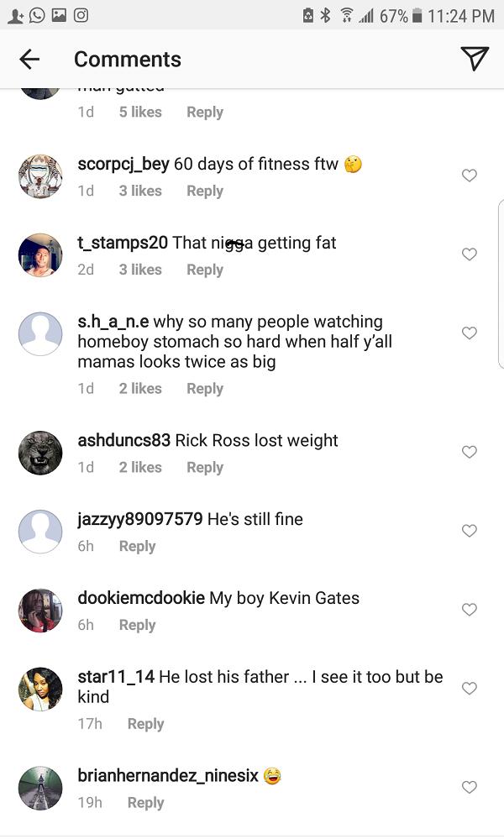
Task: Heart star11_14's comment
Action: (x=470, y=689)
